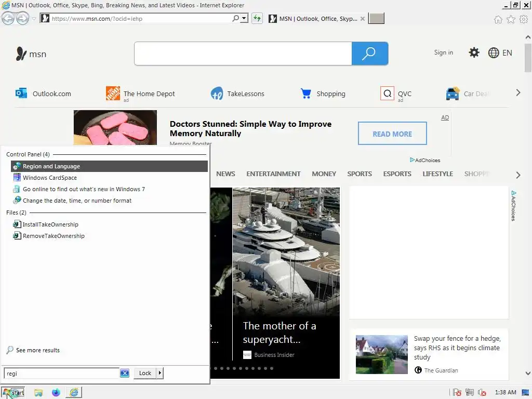Open the TakeLessons shortcut
Viewport: 532px width, 399px height.
tap(237, 94)
